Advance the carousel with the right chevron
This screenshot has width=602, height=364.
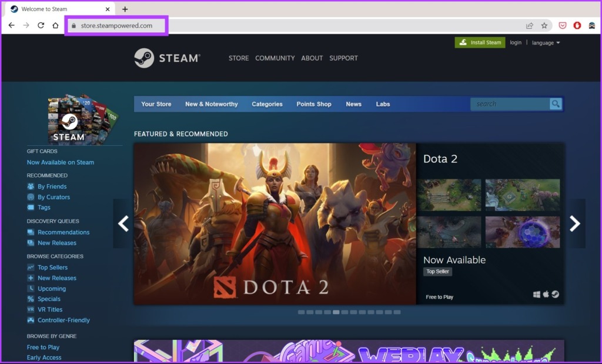[x=574, y=224]
